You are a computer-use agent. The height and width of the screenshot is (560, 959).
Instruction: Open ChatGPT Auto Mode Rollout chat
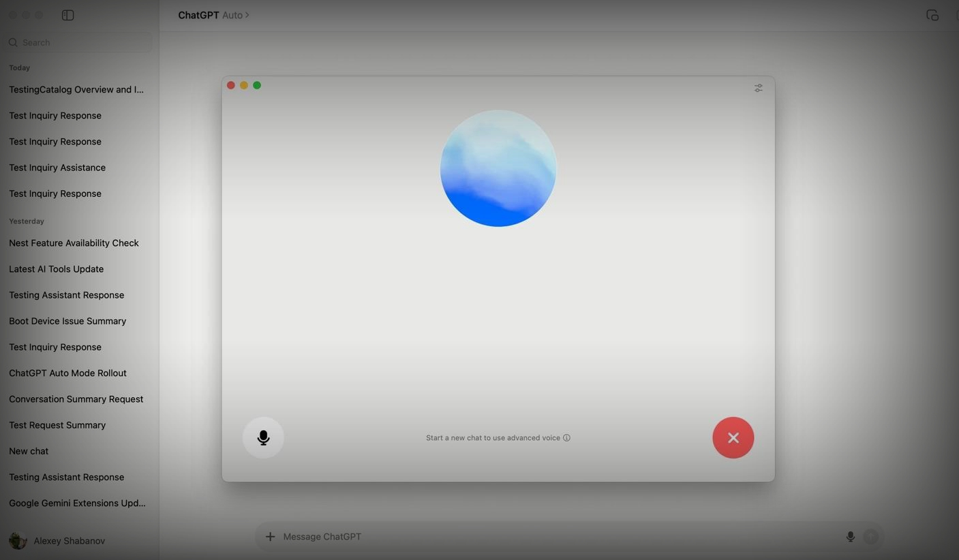67,373
